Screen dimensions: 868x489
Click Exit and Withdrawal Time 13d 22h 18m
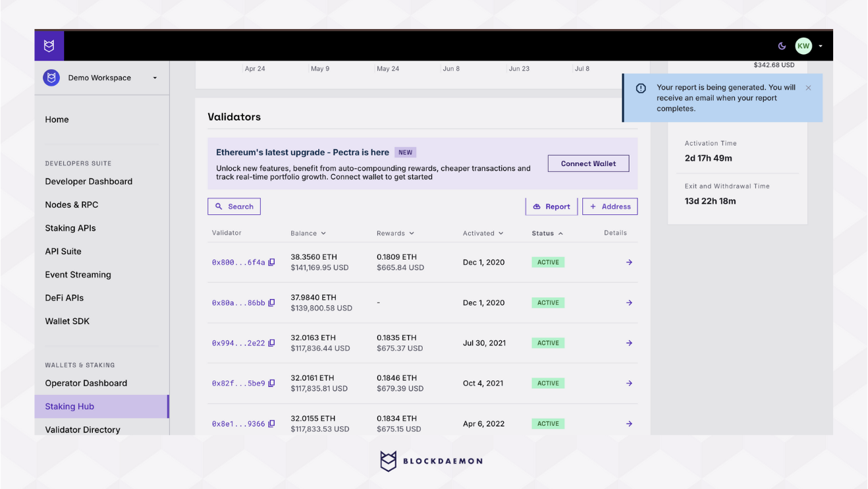coord(710,201)
